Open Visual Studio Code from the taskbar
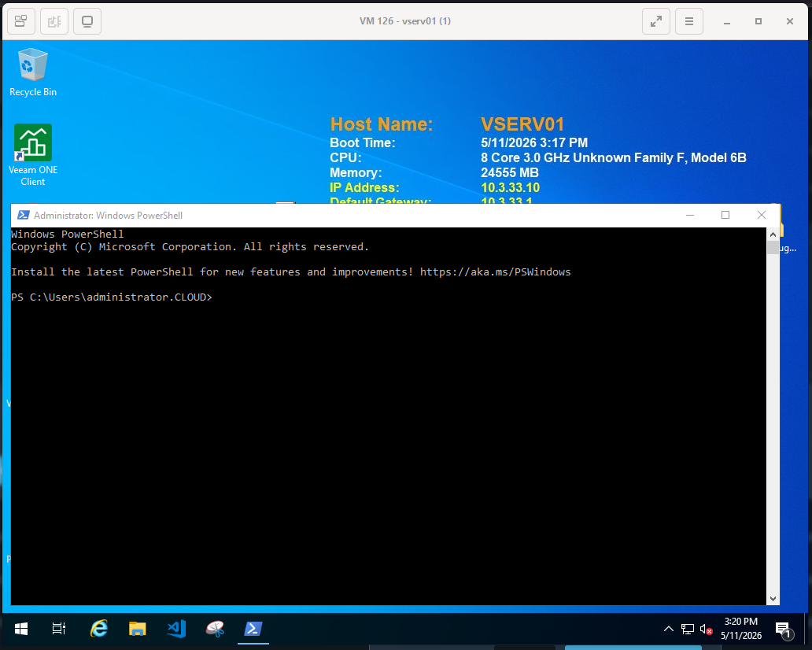Screen dimensions: 812x650 pos(176,629)
